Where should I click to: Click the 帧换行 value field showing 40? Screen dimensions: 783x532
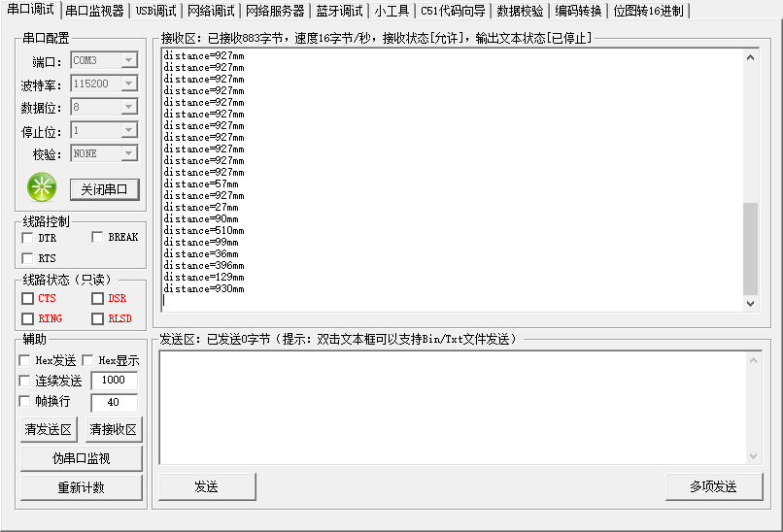114,402
